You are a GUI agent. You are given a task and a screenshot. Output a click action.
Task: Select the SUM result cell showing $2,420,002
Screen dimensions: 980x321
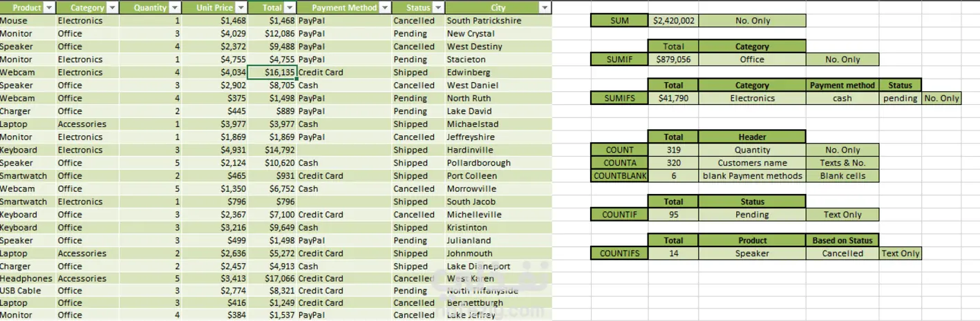[673, 21]
